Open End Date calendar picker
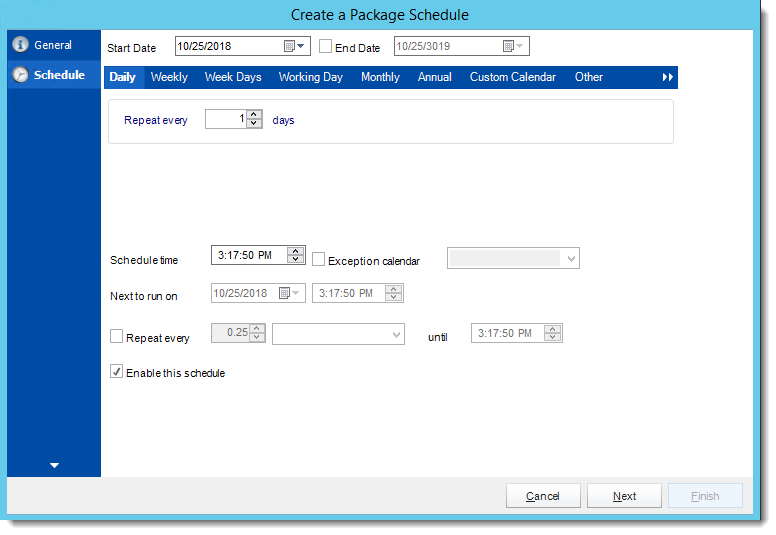This screenshot has width=776, height=535. pos(513,46)
